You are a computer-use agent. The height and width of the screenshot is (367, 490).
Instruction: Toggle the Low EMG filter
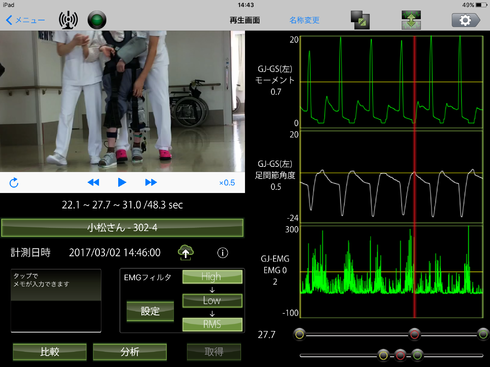coord(212,301)
